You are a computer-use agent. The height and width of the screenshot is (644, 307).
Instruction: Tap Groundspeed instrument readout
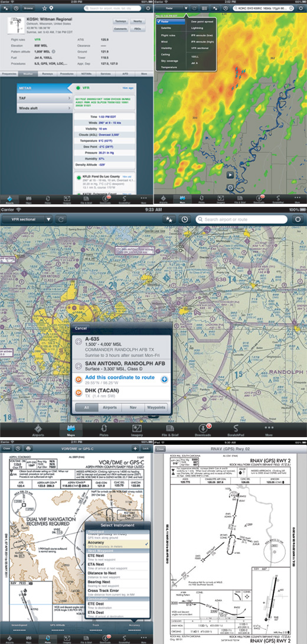pos(19,627)
